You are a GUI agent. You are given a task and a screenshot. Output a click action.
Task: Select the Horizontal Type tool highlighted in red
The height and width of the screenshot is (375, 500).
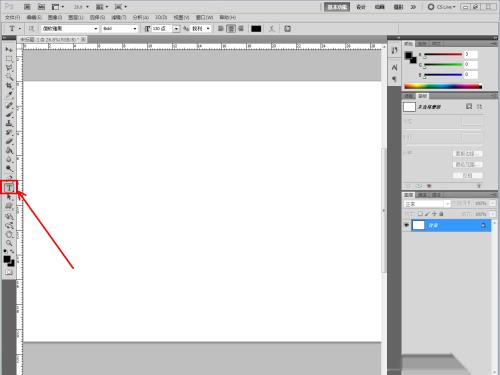coord(9,188)
